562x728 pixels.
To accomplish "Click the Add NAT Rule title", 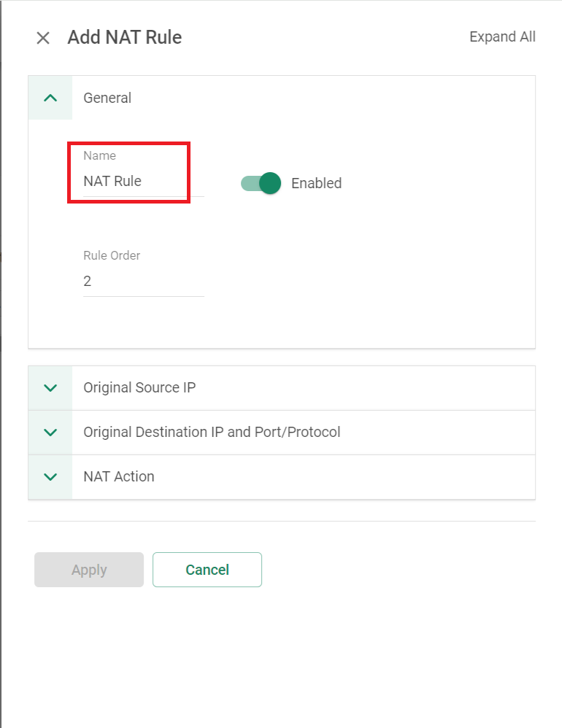I will pyautogui.click(x=125, y=37).
